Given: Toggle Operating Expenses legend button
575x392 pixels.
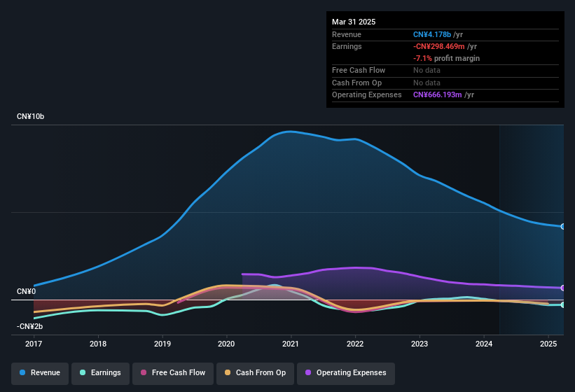Looking at the screenshot, I should [x=346, y=373].
